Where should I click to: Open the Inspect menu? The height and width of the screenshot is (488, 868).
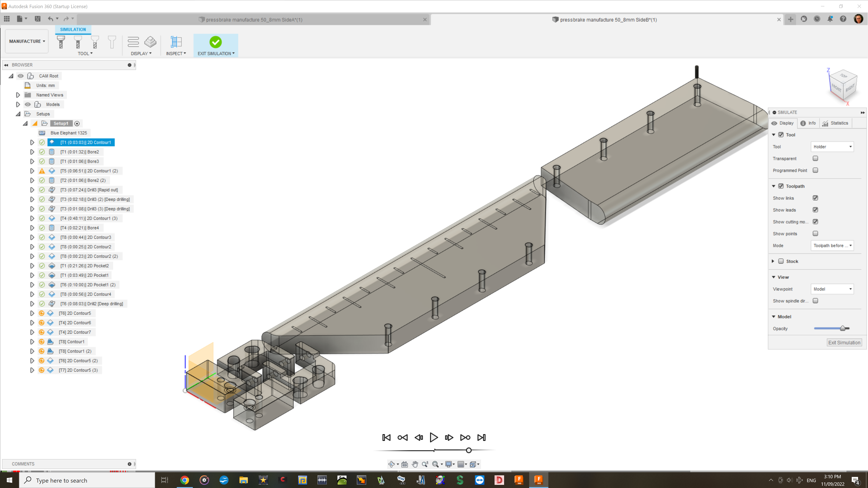(x=176, y=53)
